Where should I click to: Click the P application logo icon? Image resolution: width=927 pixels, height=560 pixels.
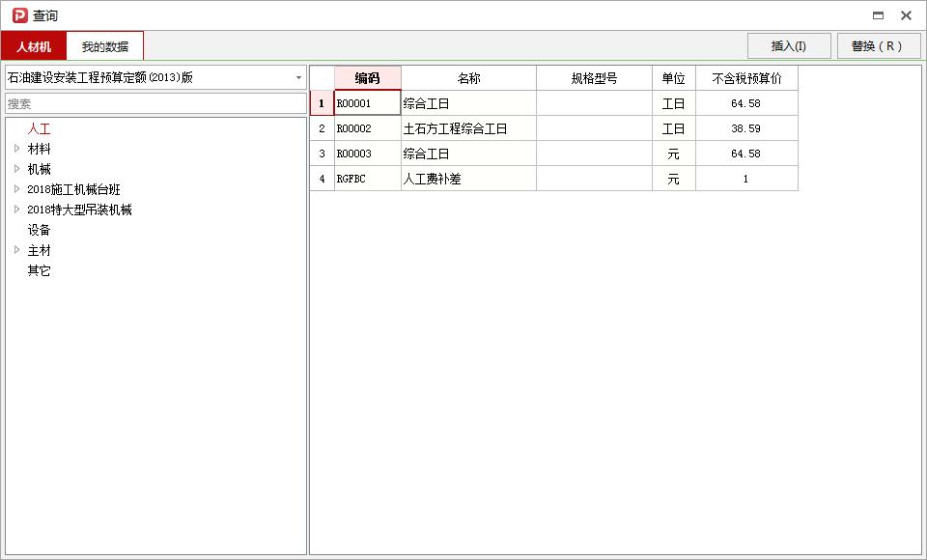click(17, 14)
